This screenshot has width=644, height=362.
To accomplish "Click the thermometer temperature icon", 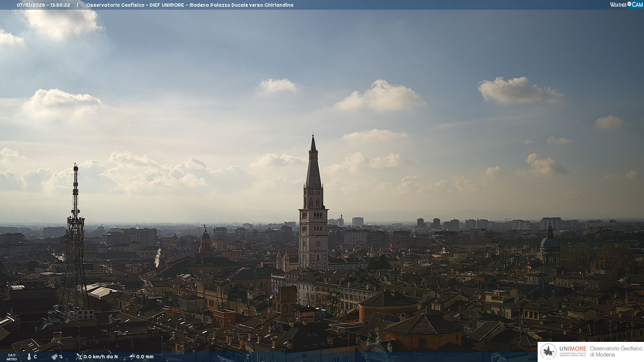I will 29,357.
